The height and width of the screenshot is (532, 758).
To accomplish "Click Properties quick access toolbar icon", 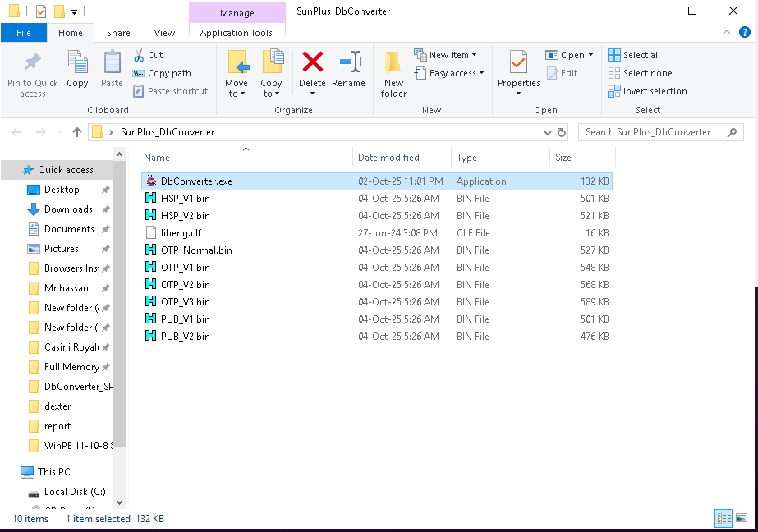I will pyautogui.click(x=41, y=11).
